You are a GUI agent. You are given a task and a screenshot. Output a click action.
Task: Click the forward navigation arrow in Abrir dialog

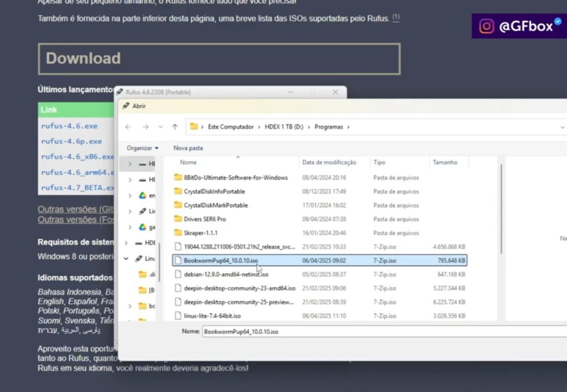(146, 127)
